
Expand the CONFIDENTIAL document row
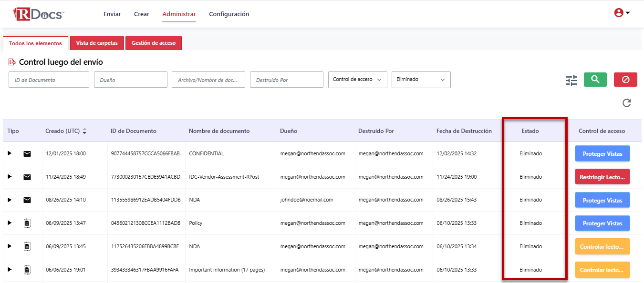coord(10,153)
